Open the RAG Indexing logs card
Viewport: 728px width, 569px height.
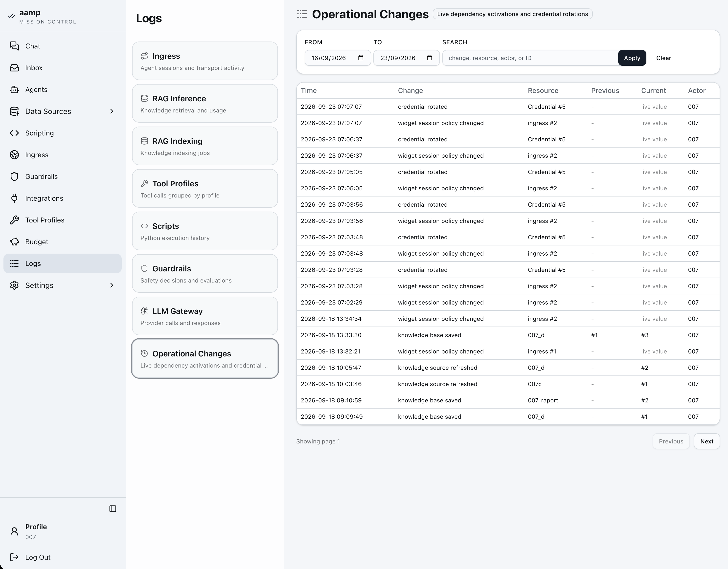[x=205, y=146]
